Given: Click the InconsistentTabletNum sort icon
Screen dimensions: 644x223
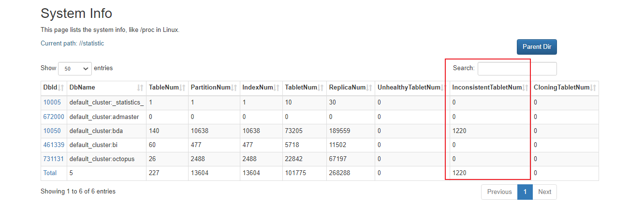Looking at the screenshot, I should (x=526, y=88).
